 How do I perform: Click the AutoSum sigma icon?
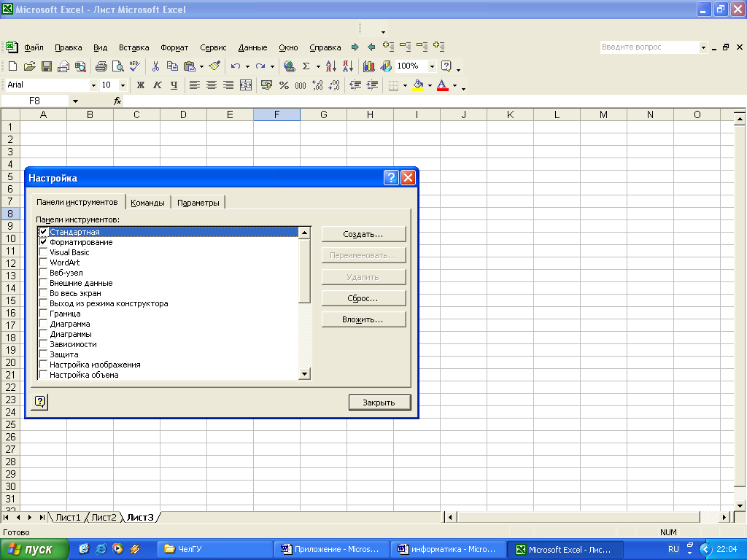point(306,66)
